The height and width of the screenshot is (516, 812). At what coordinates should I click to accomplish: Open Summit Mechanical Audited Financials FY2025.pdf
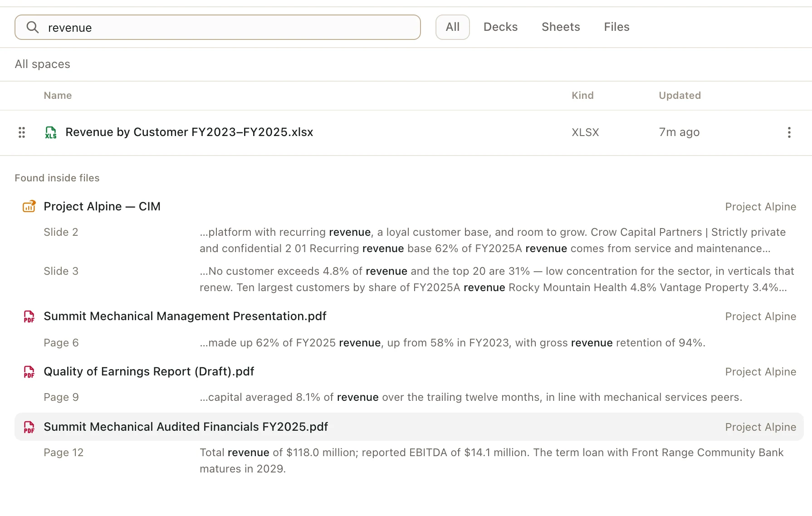click(x=186, y=427)
